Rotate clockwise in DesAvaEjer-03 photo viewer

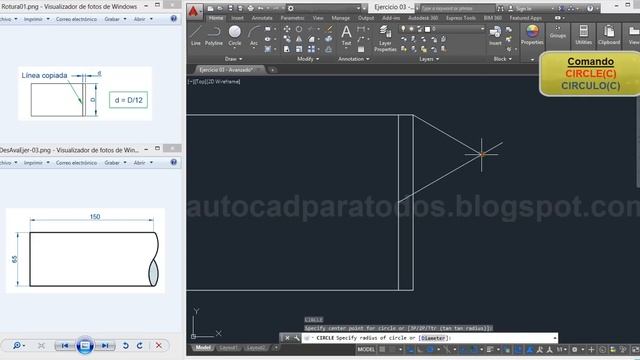tap(140, 346)
